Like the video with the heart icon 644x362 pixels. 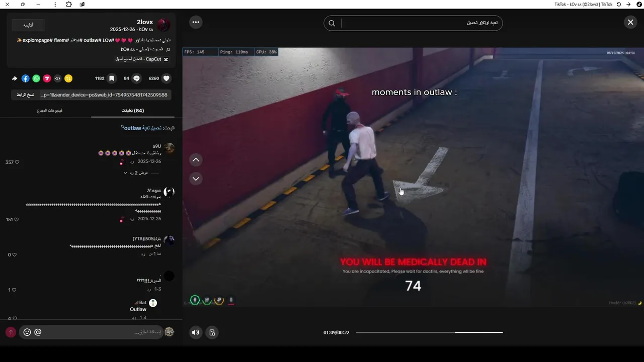[167, 78]
